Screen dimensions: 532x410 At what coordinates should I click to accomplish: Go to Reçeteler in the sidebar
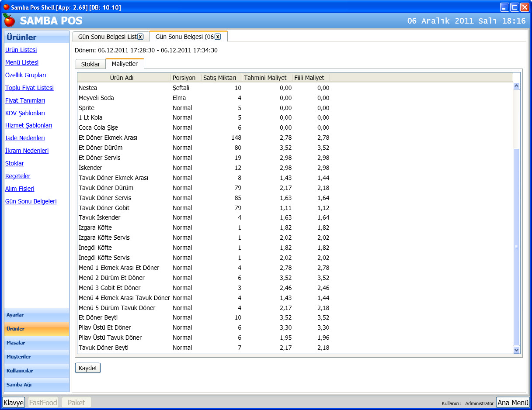[x=18, y=176]
